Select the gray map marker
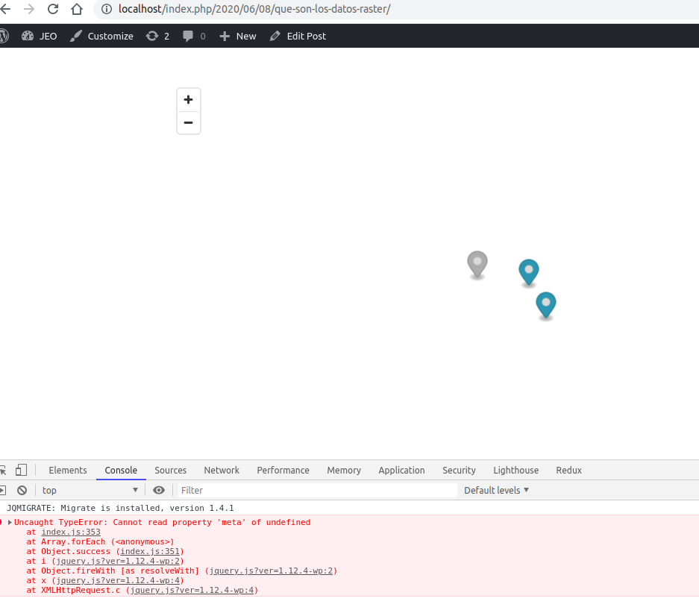The image size is (699, 616). [x=477, y=265]
